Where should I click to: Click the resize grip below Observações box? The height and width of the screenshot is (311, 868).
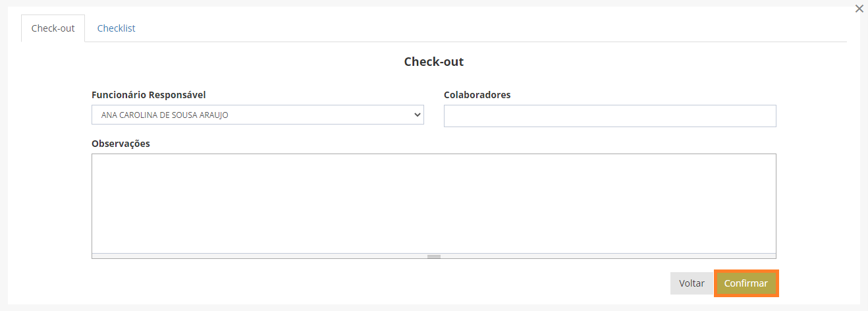tap(433, 256)
